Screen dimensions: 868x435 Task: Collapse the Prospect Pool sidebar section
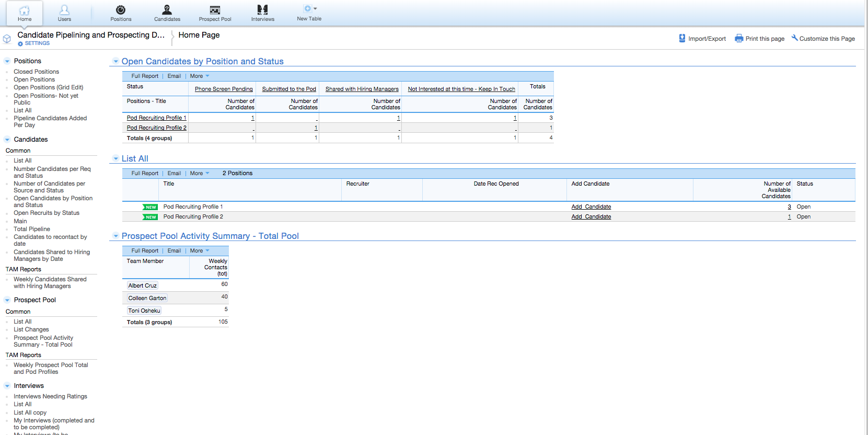click(7, 300)
